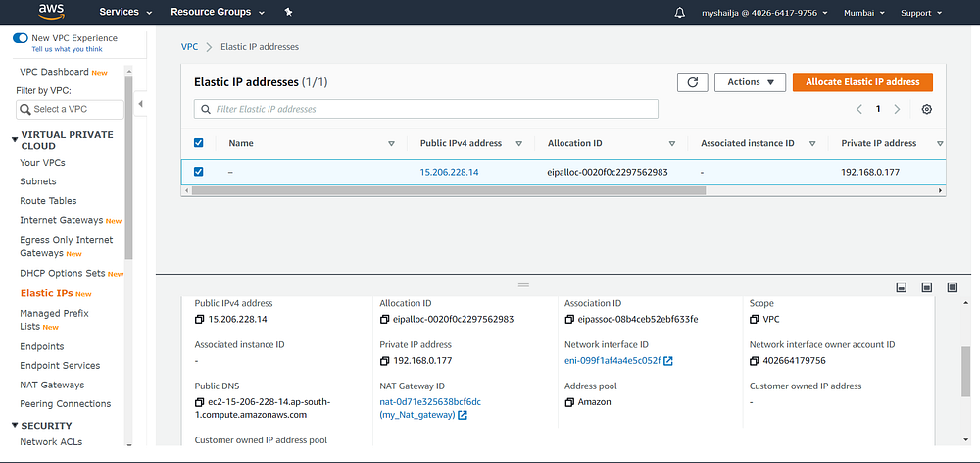This screenshot has height=463, width=980.
Task: Minimize the details pane to the bottom
Action: [902, 287]
